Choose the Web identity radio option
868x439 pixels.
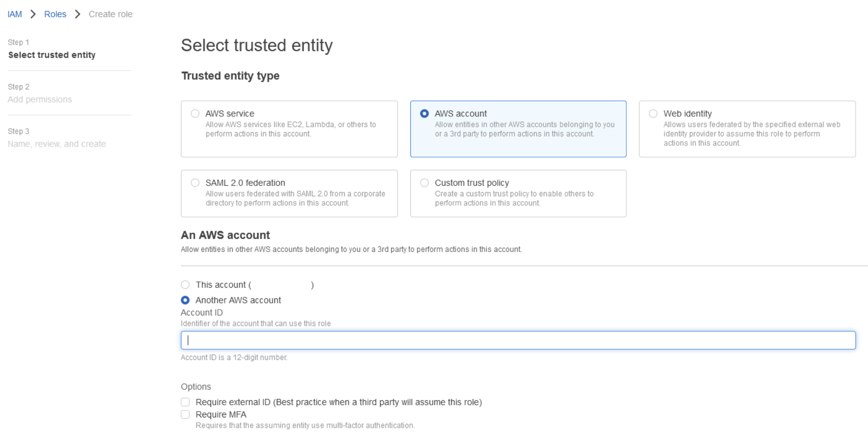653,113
